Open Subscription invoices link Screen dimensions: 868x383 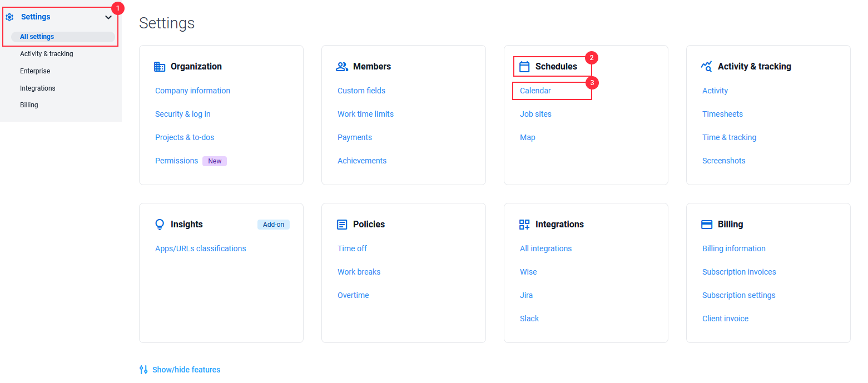click(739, 272)
